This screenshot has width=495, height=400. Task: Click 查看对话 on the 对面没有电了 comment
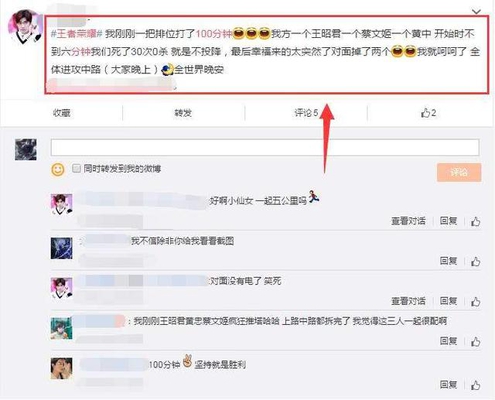(408, 301)
